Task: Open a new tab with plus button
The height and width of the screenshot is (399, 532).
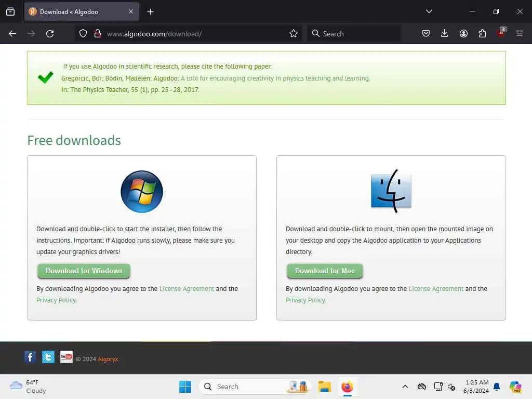Action: click(x=150, y=12)
